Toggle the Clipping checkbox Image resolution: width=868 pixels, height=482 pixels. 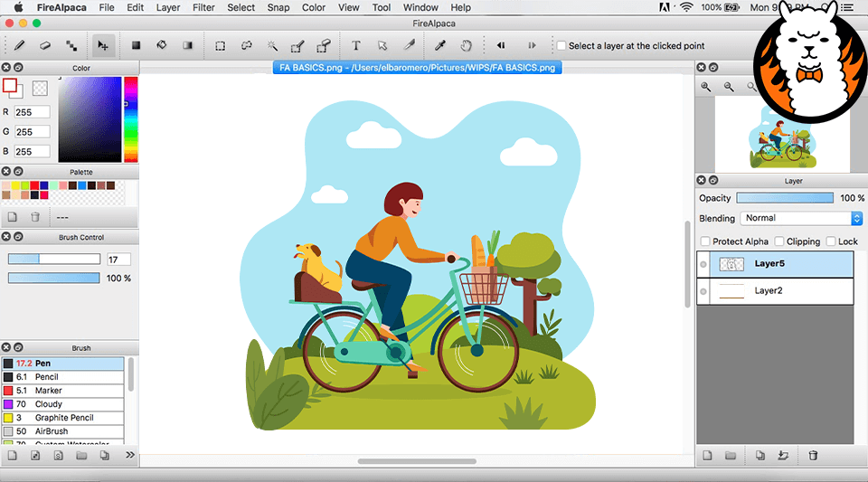[x=779, y=241]
